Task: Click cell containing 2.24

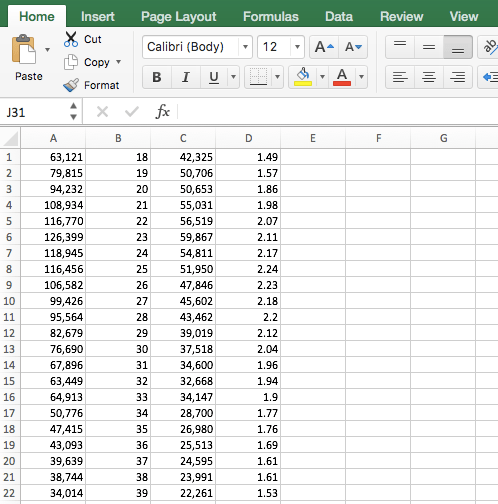Action: pos(248,269)
